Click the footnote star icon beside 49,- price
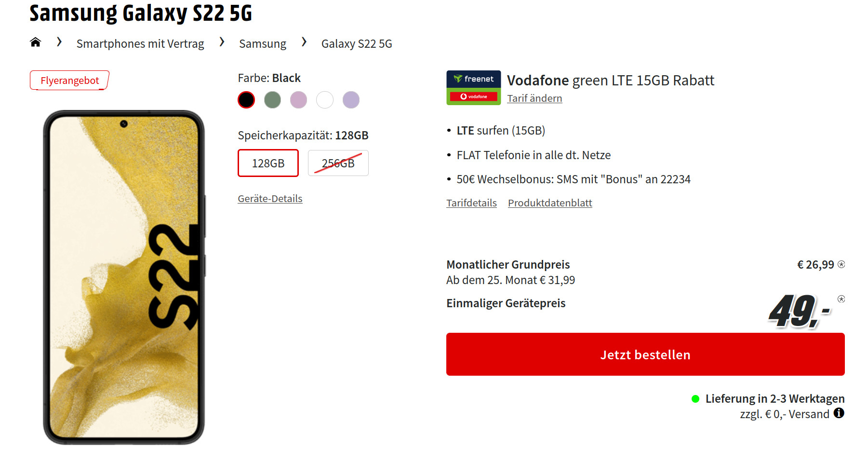 [x=841, y=299]
